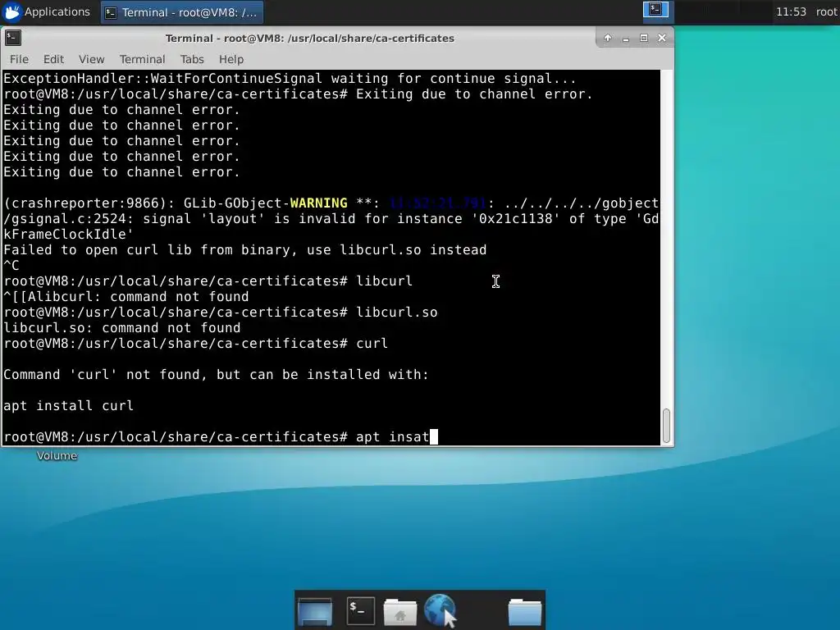Open the Terminal menu
Screen dimensions: 840x630
[142, 59]
